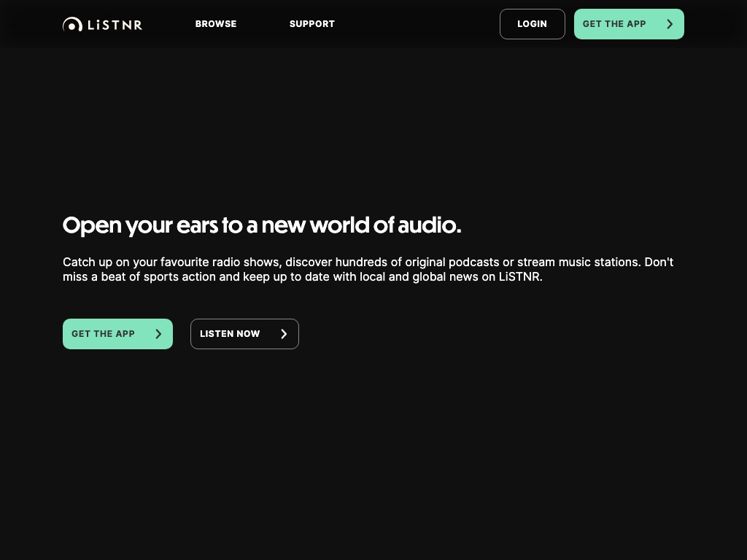Click the paragraph starting 'Catch up on your favourite radio shows'
This screenshot has width=747, height=560.
tap(368, 270)
